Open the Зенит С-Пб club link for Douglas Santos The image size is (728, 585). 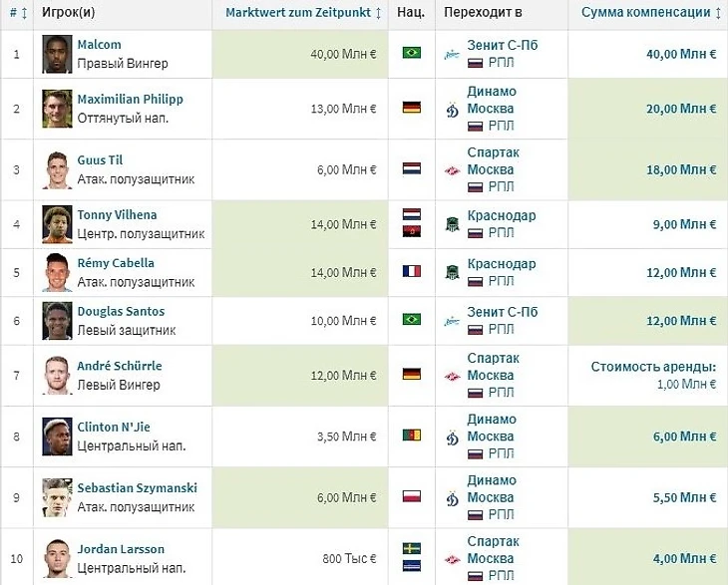tap(502, 312)
